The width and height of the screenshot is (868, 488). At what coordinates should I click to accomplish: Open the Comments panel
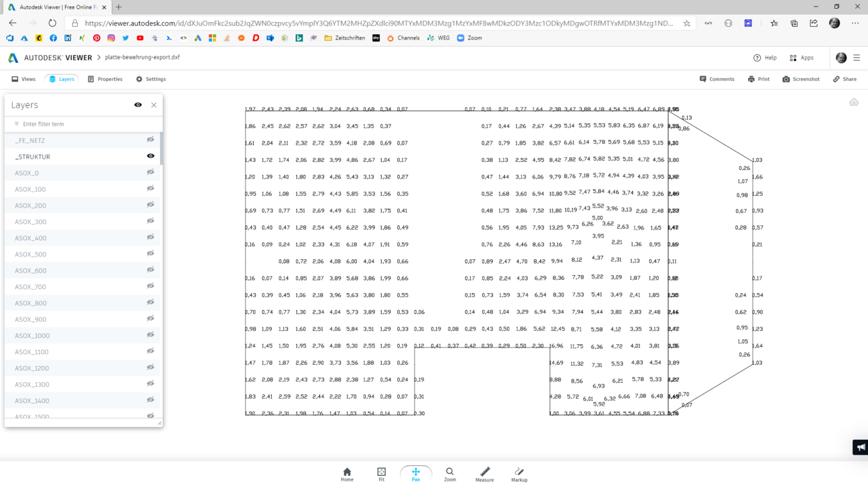717,79
